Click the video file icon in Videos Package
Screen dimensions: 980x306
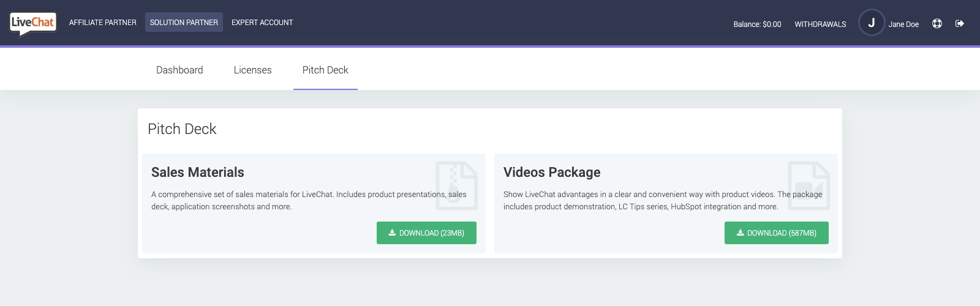(x=809, y=185)
